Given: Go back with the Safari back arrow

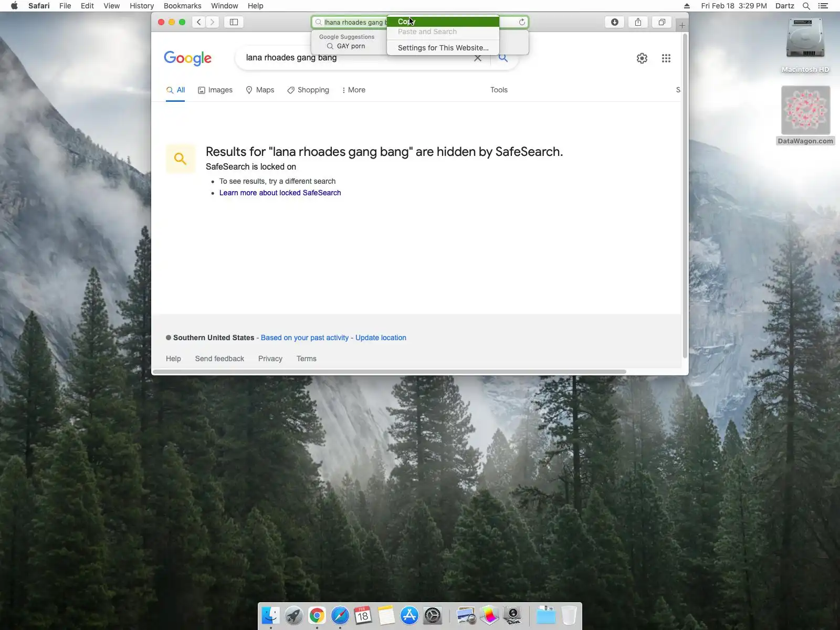Looking at the screenshot, I should click(198, 22).
